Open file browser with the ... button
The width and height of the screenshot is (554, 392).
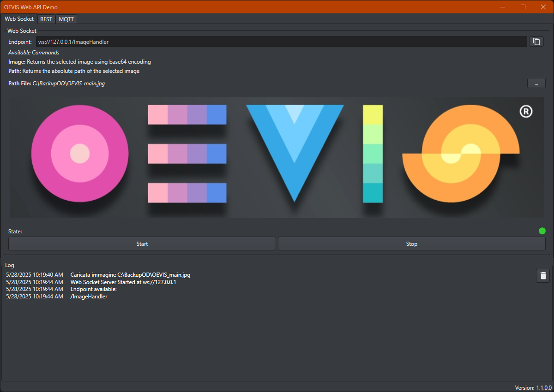click(536, 83)
